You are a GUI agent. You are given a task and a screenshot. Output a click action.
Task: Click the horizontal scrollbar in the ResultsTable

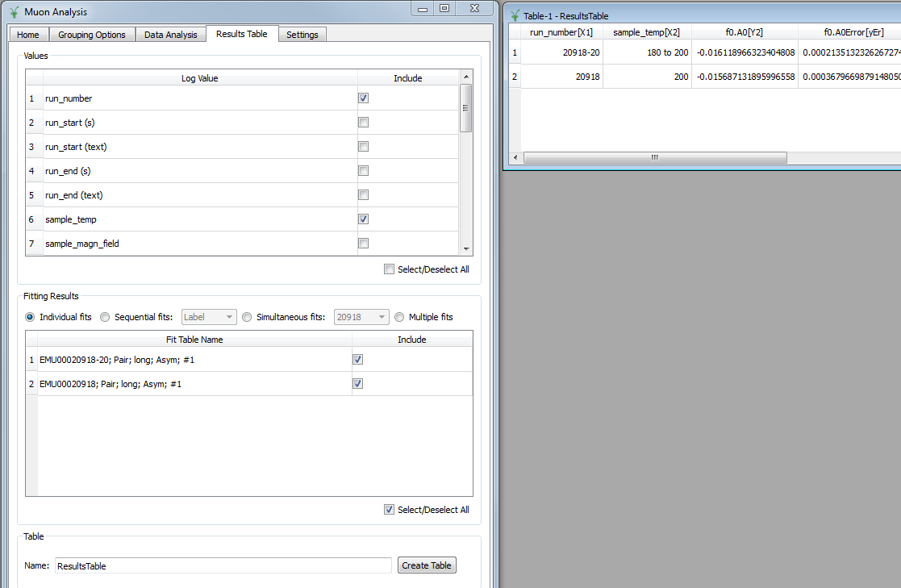[x=654, y=157]
